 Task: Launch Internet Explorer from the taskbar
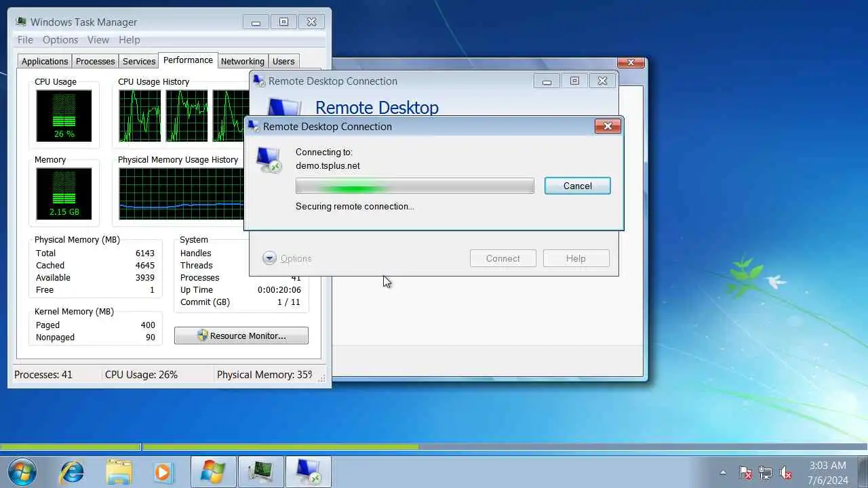(72, 472)
